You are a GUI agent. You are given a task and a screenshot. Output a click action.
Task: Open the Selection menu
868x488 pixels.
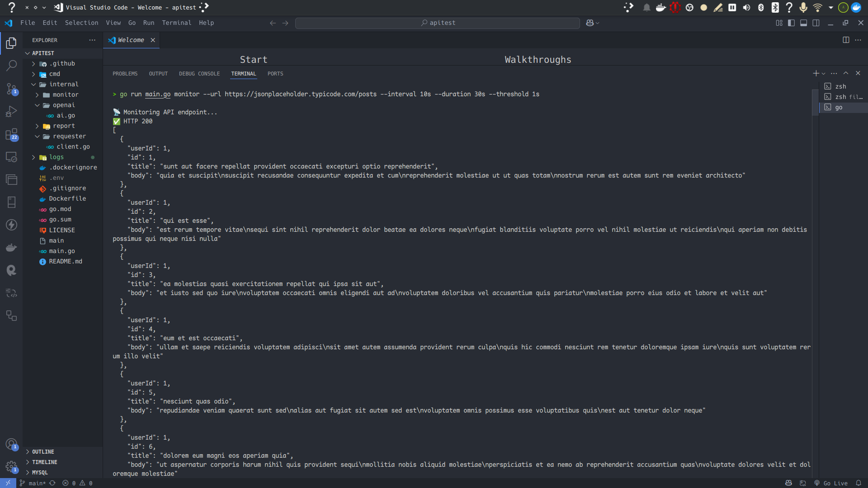[81, 23]
